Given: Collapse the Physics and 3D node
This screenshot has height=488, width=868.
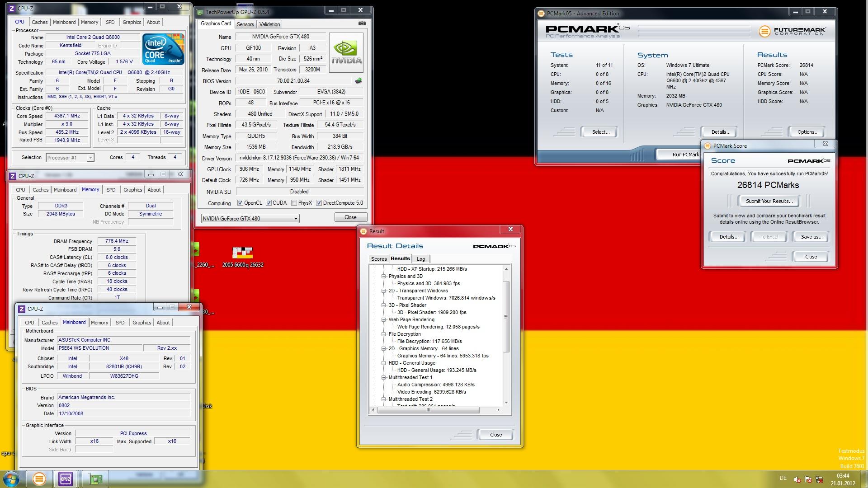Looking at the screenshot, I should pyautogui.click(x=383, y=276).
